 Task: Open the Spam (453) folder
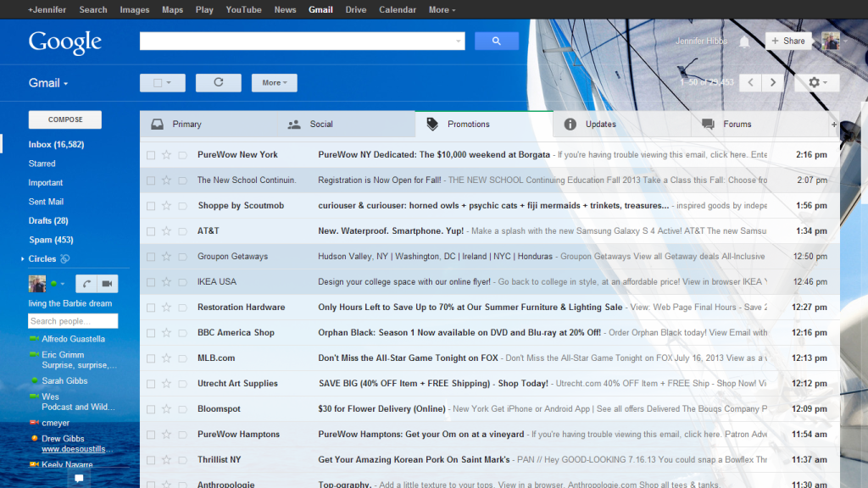pos(51,240)
